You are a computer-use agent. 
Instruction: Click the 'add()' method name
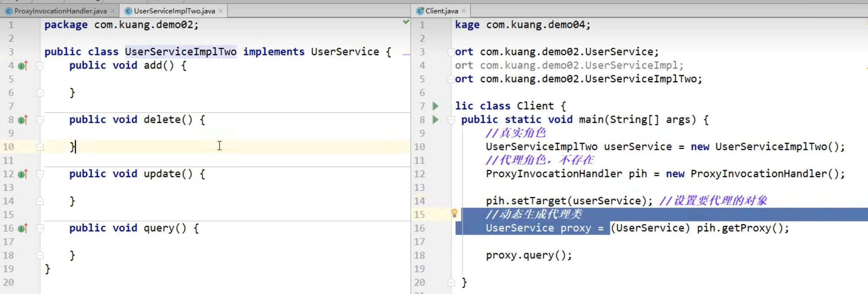tap(159, 65)
